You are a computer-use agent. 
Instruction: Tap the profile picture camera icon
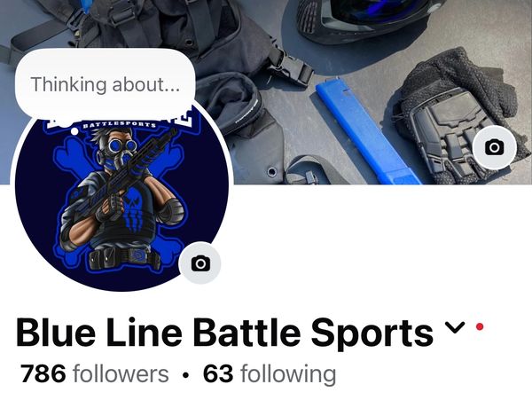pyautogui.click(x=200, y=263)
